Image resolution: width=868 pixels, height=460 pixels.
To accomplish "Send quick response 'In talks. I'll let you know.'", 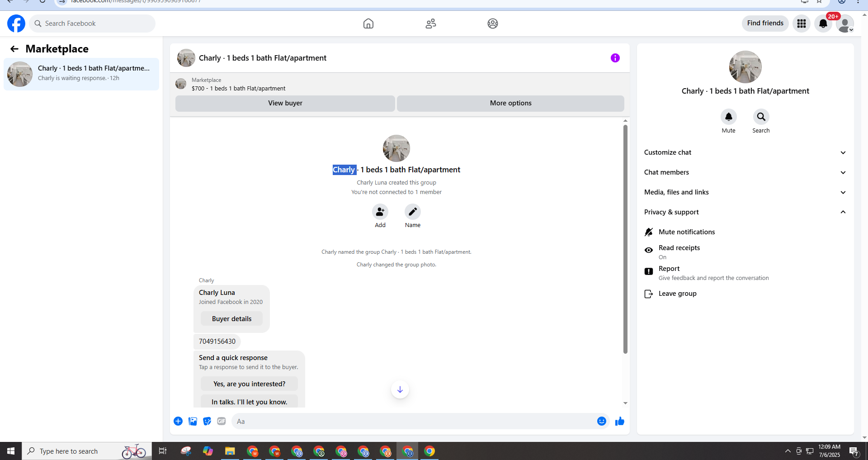I will [249, 402].
